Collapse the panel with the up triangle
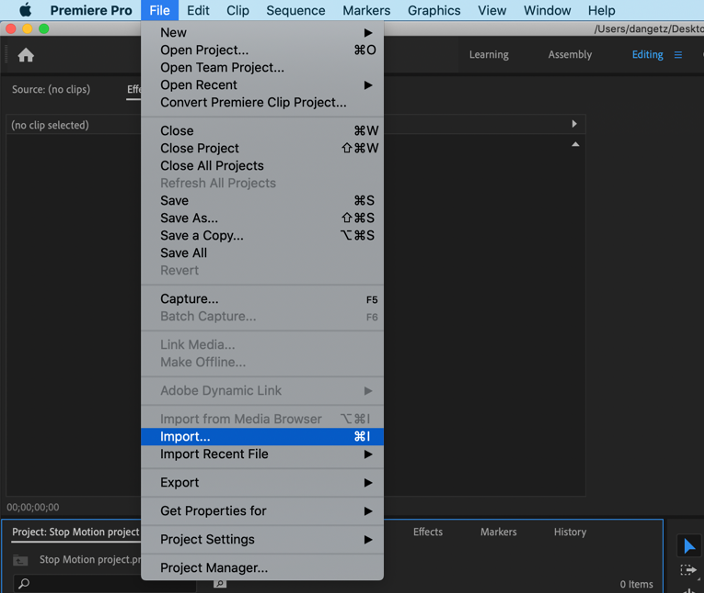Image resolution: width=704 pixels, height=593 pixels. [575, 145]
